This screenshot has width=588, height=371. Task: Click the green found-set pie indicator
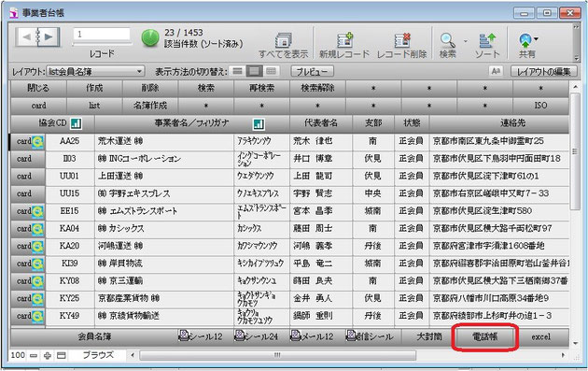point(150,38)
